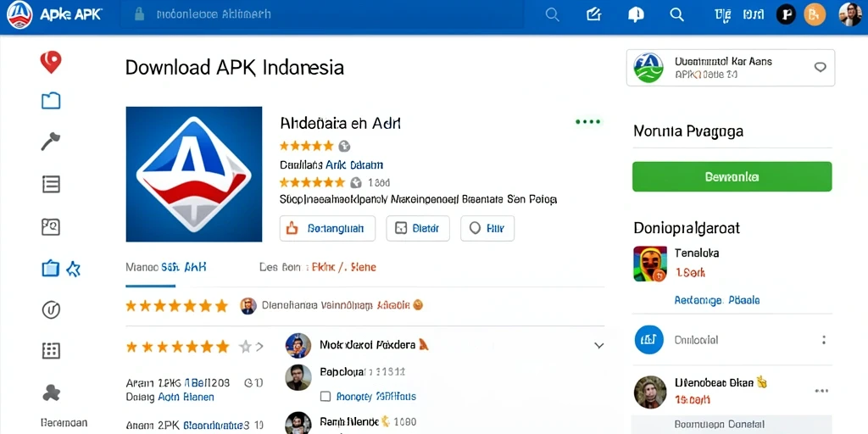The width and height of the screenshot is (868, 434).
Task: Click the Boonulepa Donefal bottom bar
Action: [x=732, y=425]
